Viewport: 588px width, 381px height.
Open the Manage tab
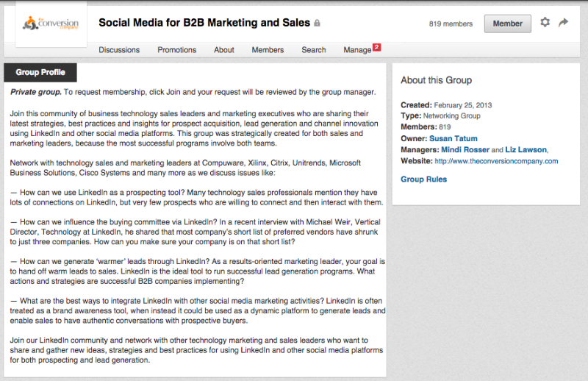(357, 50)
